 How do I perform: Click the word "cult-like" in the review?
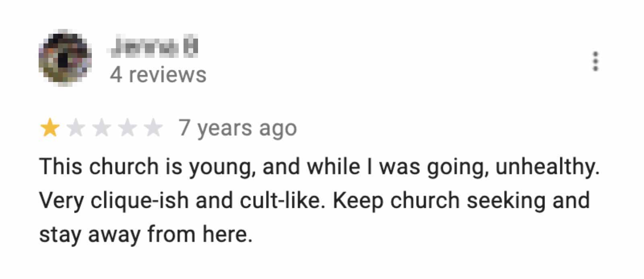[280, 200]
